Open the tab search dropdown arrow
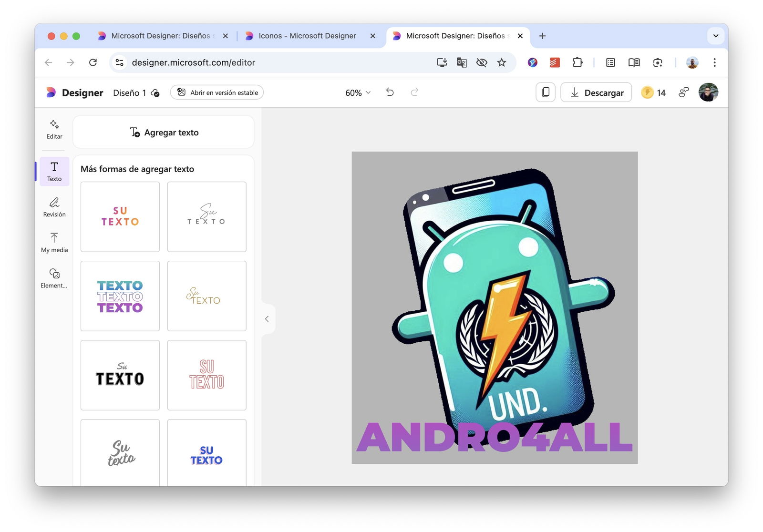Image resolution: width=763 pixels, height=532 pixels. [716, 36]
